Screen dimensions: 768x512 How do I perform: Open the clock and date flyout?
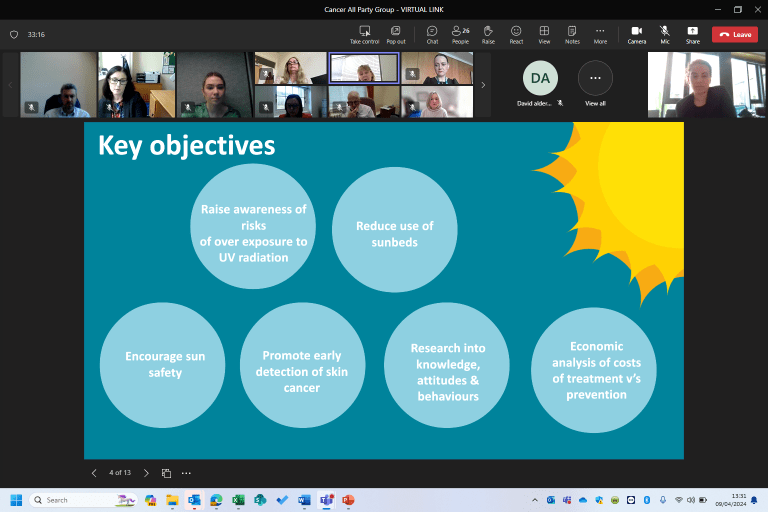[x=731, y=500]
